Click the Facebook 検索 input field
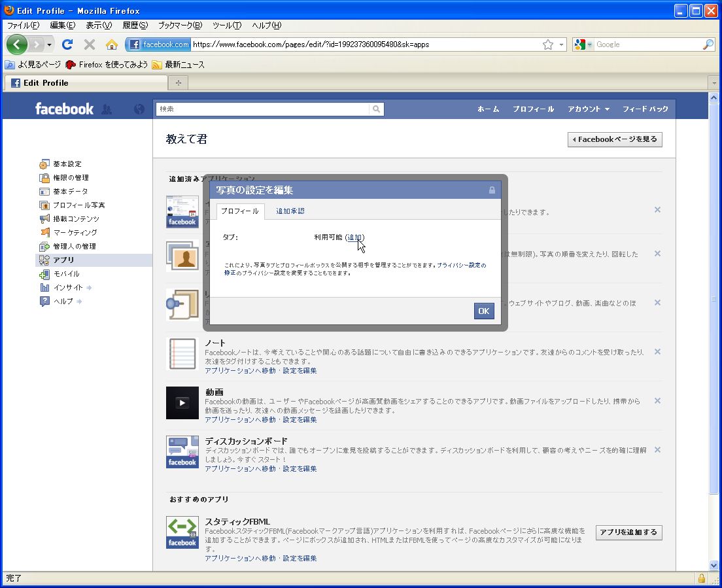Screen dimensions: 722x588 tap(262, 109)
